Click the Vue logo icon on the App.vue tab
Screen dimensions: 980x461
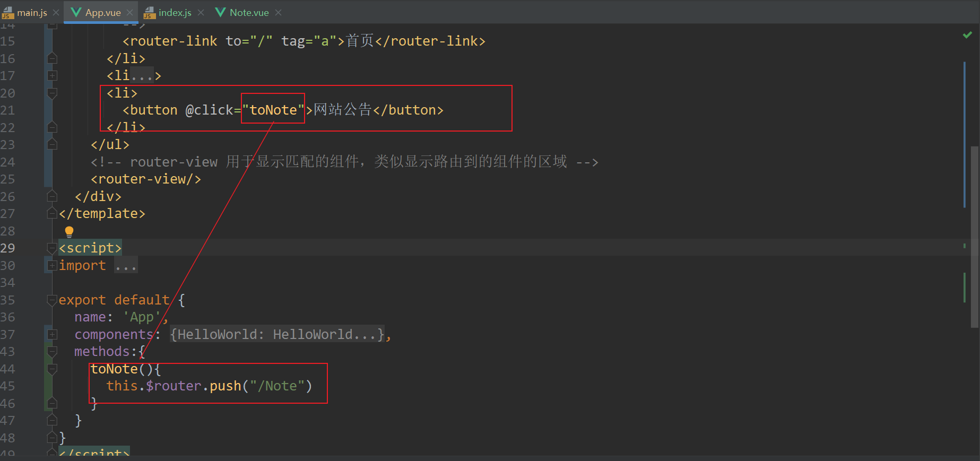77,12
